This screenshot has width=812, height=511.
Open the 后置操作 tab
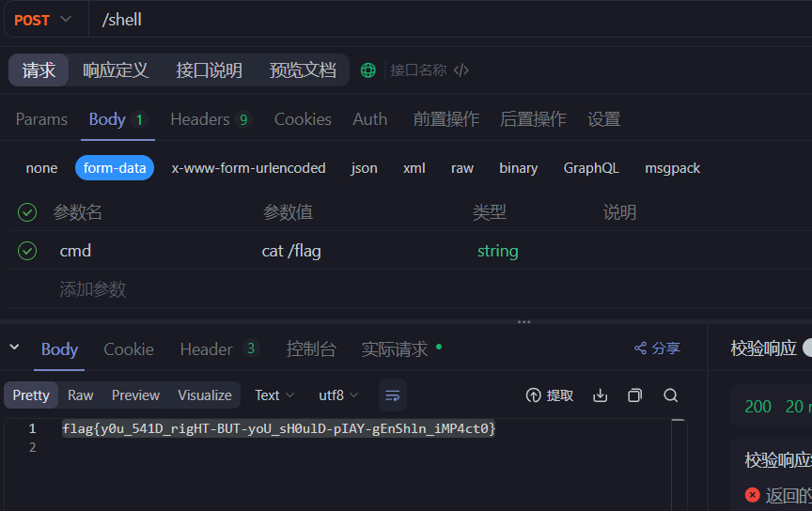[533, 119]
